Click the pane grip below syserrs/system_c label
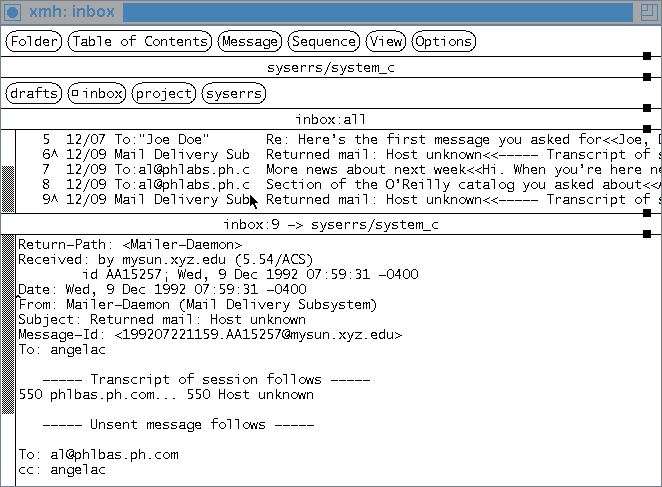Screen dimensions: 662x487 646,77
